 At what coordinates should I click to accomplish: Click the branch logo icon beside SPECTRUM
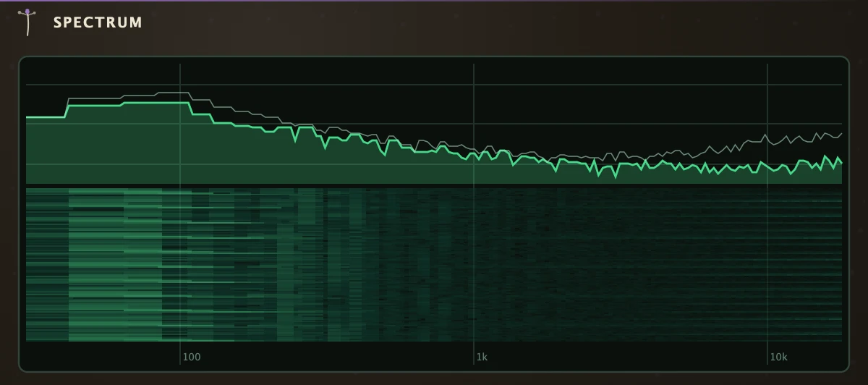27,22
